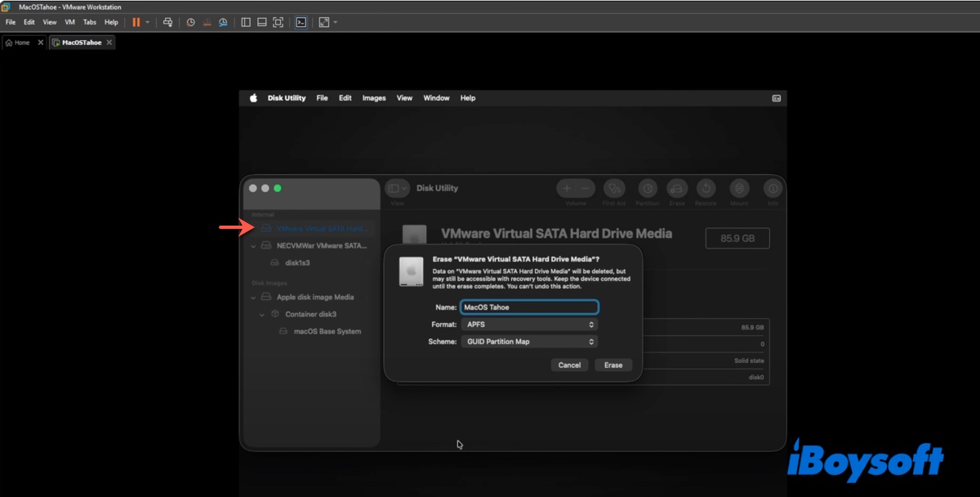
Task: Open the VMware console view terminal icon
Action: click(x=301, y=22)
